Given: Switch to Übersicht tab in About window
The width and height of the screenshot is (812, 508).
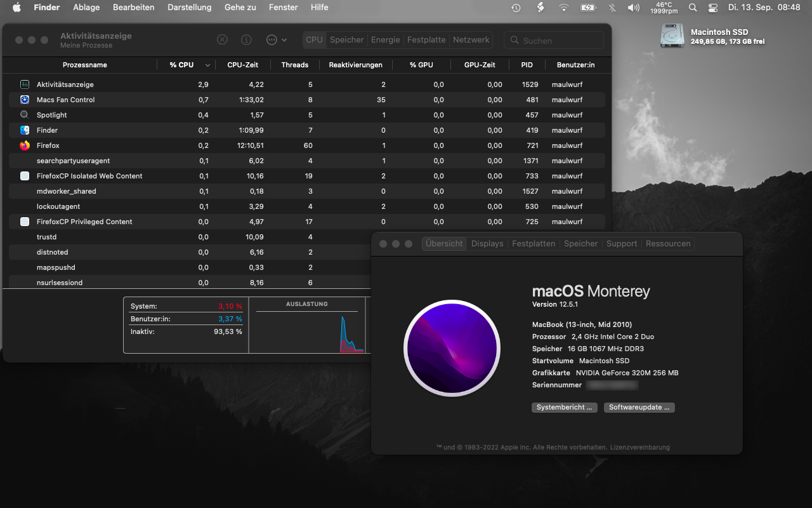Looking at the screenshot, I should pyautogui.click(x=444, y=244).
